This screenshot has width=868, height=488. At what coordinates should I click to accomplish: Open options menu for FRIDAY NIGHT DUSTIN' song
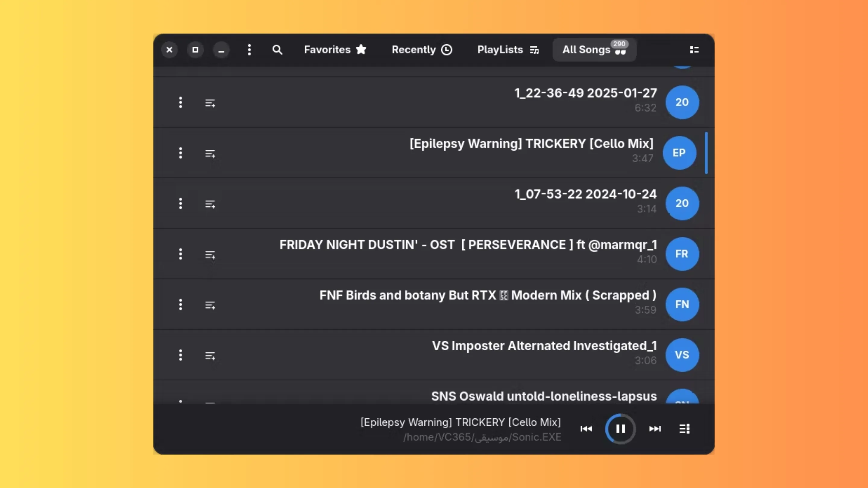click(x=181, y=254)
